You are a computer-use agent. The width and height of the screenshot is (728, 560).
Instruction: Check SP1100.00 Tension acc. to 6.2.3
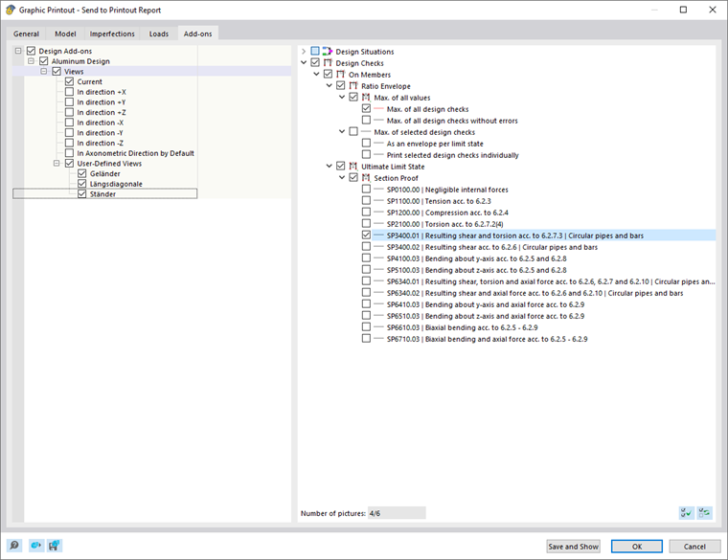click(x=366, y=200)
